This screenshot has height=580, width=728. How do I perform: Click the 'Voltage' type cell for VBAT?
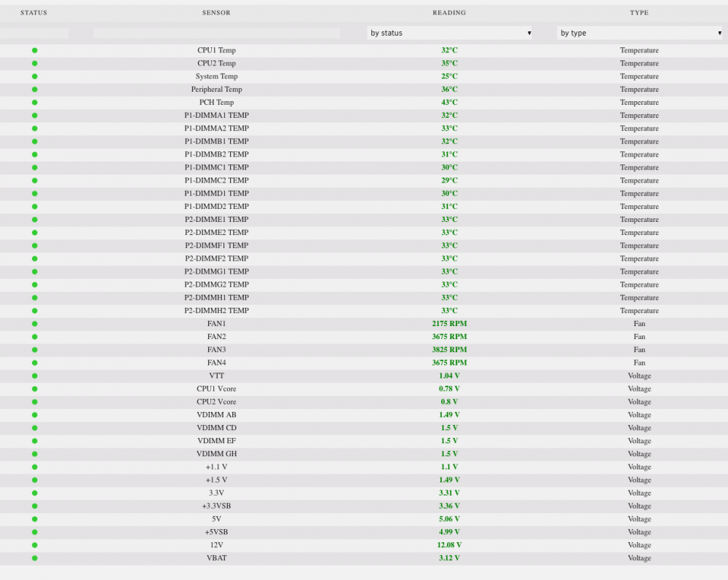(639, 557)
